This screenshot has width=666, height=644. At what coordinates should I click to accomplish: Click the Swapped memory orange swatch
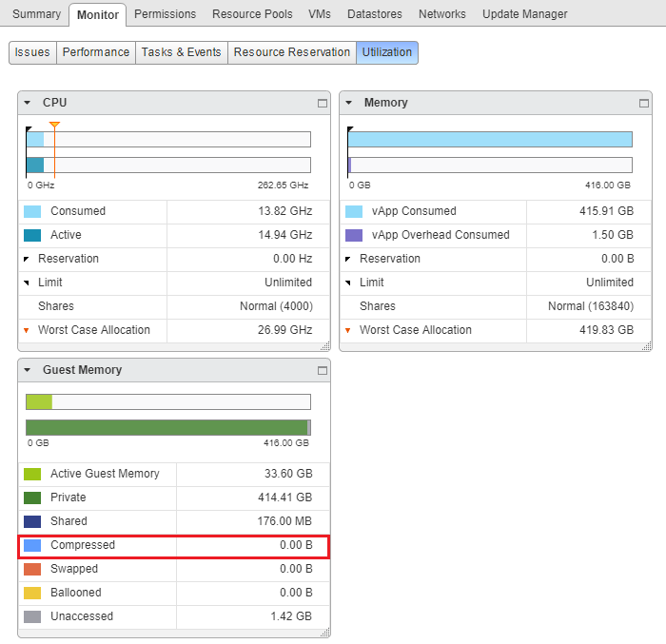pos(32,570)
